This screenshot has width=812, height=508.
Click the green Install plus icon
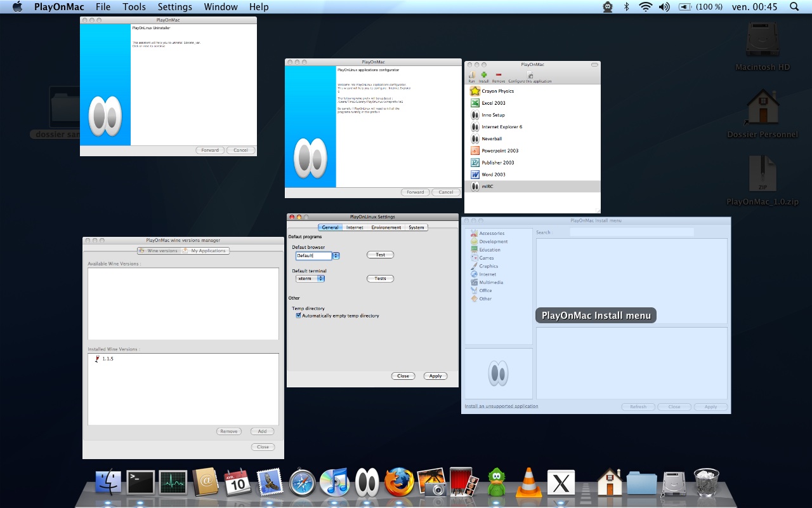pyautogui.click(x=483, y=76)
